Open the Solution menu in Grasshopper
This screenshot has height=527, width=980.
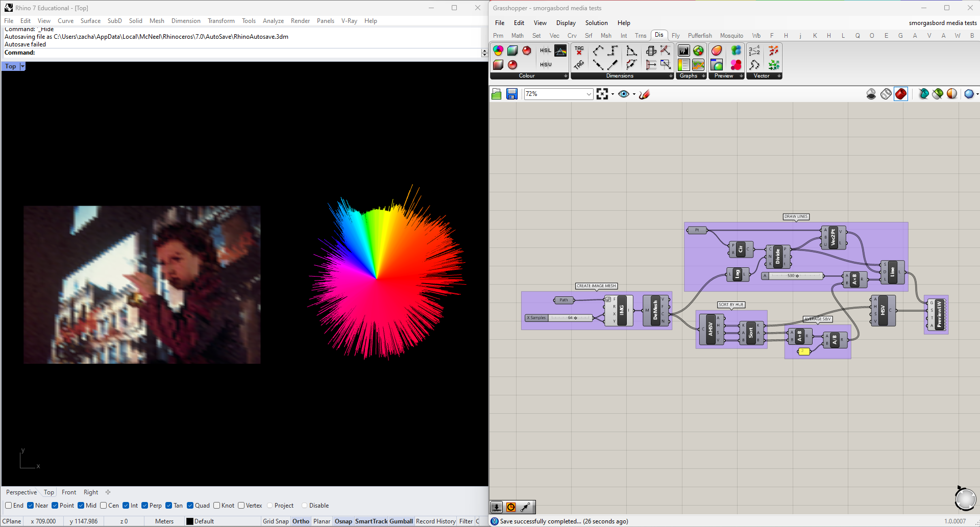tap(596, 23)
